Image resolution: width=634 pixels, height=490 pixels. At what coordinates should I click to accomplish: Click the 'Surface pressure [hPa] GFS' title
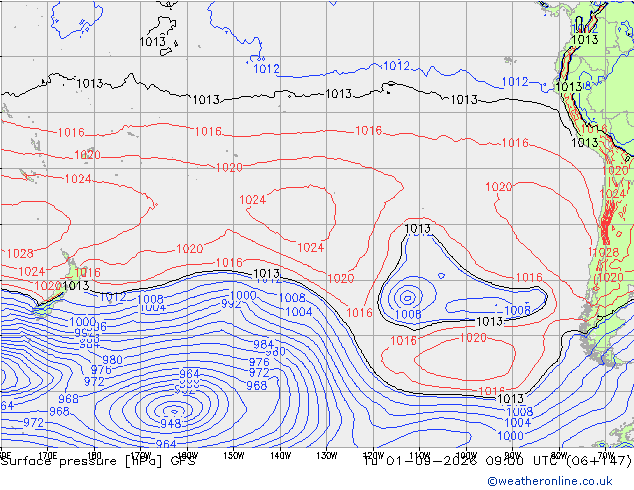point(98,461)
